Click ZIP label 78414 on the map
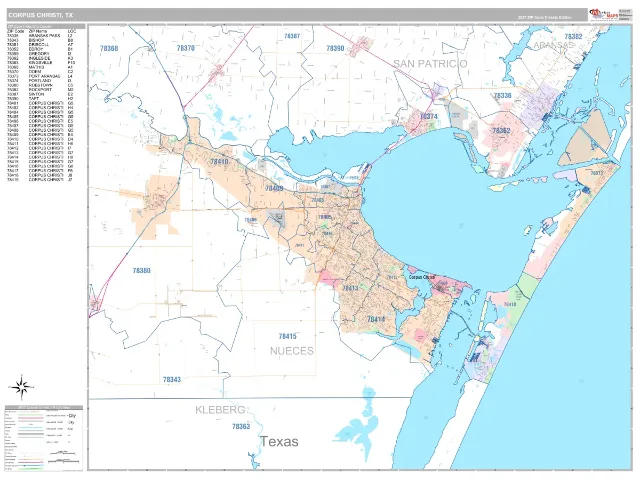640x480 pixels. tap(376, 320)
